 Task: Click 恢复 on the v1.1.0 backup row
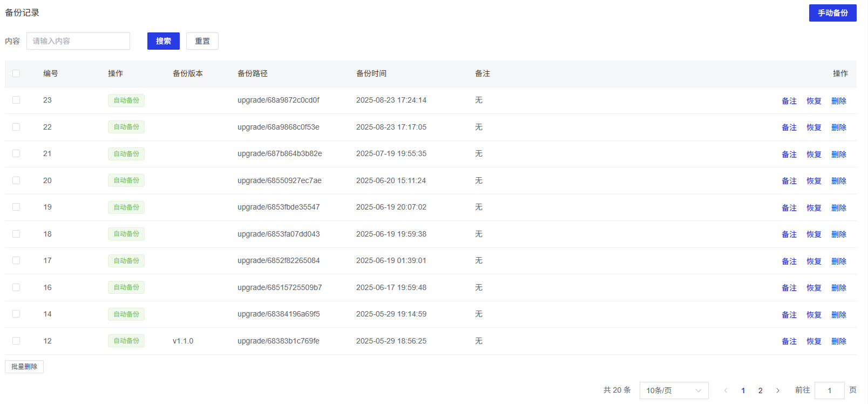[813, 341]
